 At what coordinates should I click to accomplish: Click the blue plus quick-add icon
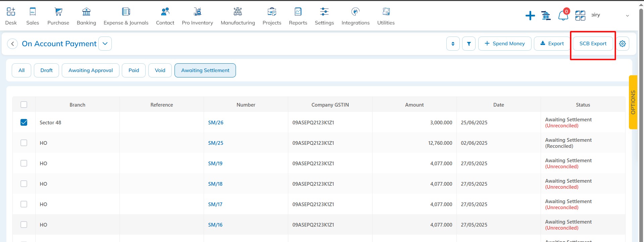(x=530, y=15)
